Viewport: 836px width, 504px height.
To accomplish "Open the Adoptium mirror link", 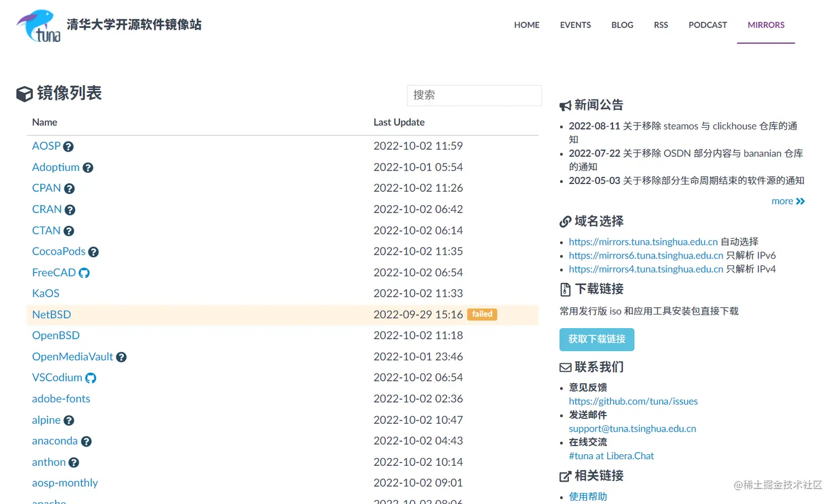I will coord(56,167).
